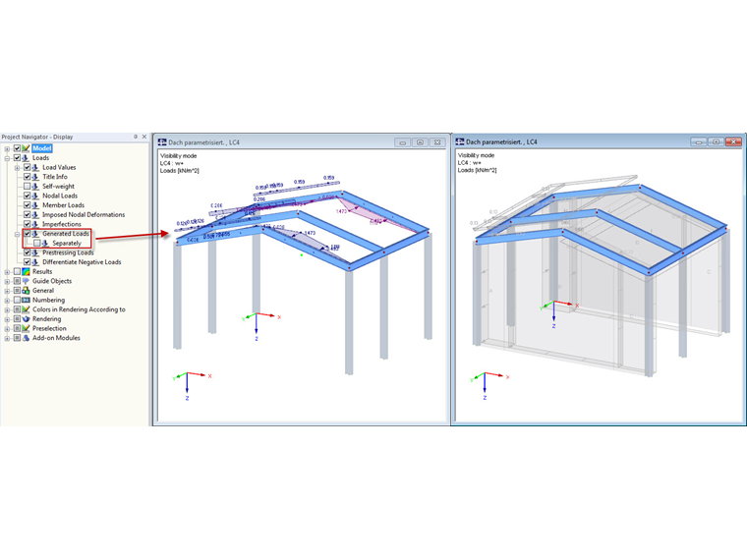Enable the Separately checkbox
This screenshot has height=560, width=747.
coord(37,244)
